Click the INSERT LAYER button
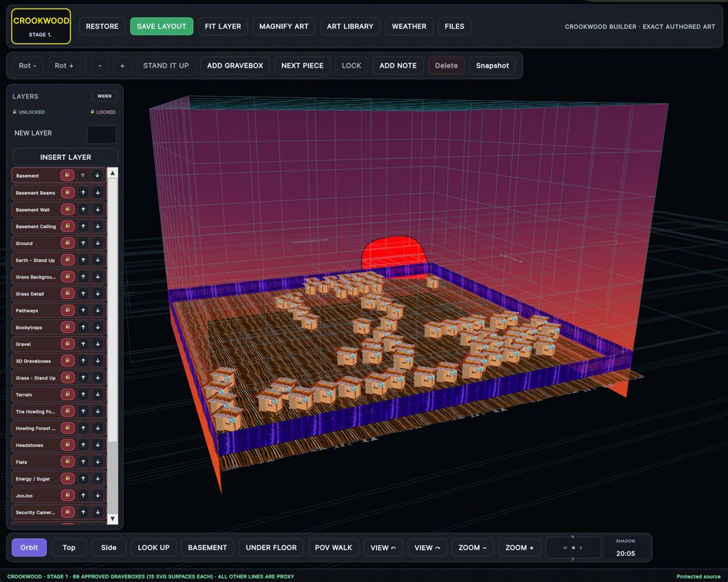 65,157
